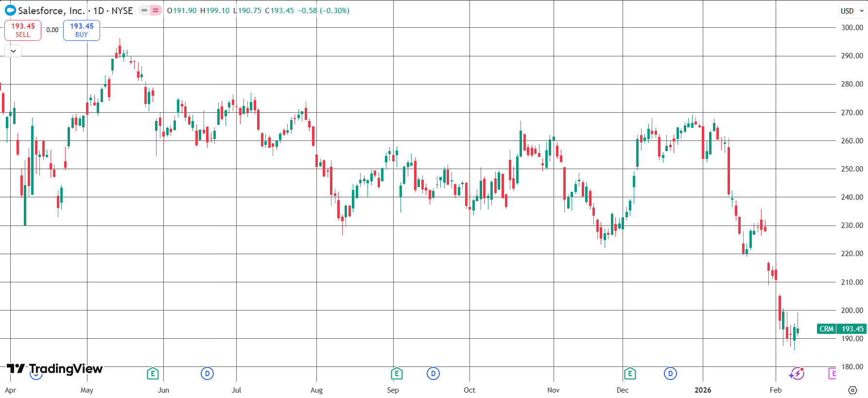Expand the collapsed legend chevron below SELL

coord(13,51)
